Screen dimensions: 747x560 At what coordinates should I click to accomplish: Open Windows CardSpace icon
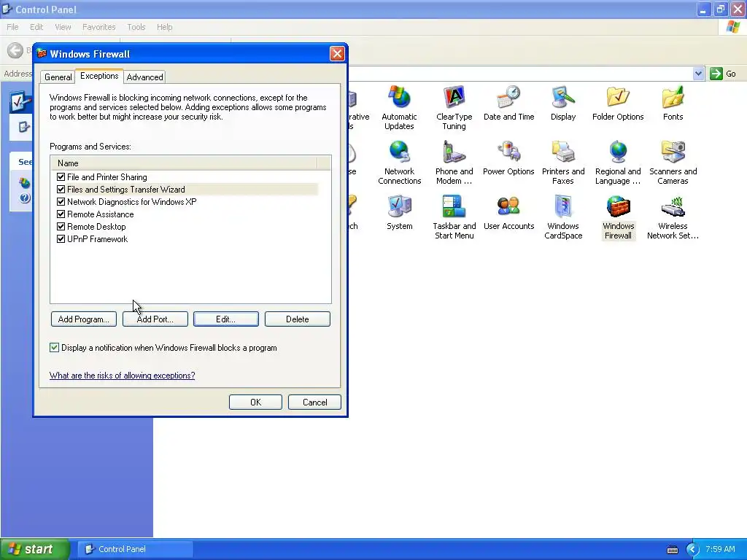click(563, 217)
